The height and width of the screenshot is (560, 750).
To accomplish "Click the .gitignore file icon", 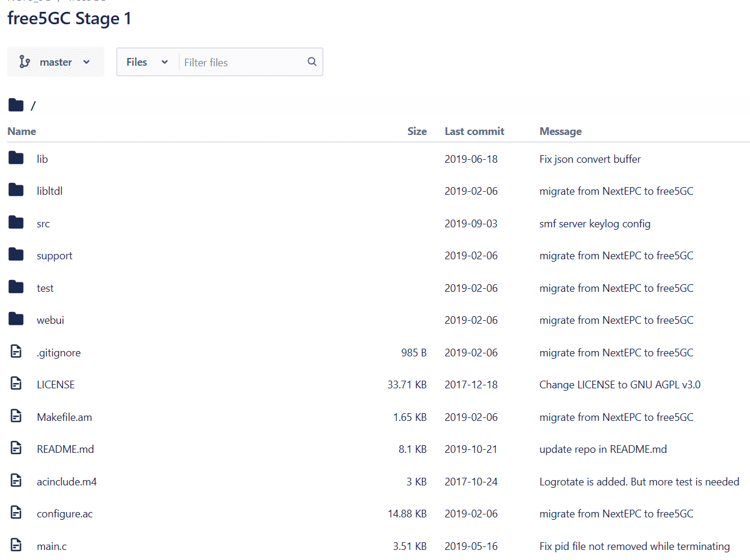I will (16, 352).
